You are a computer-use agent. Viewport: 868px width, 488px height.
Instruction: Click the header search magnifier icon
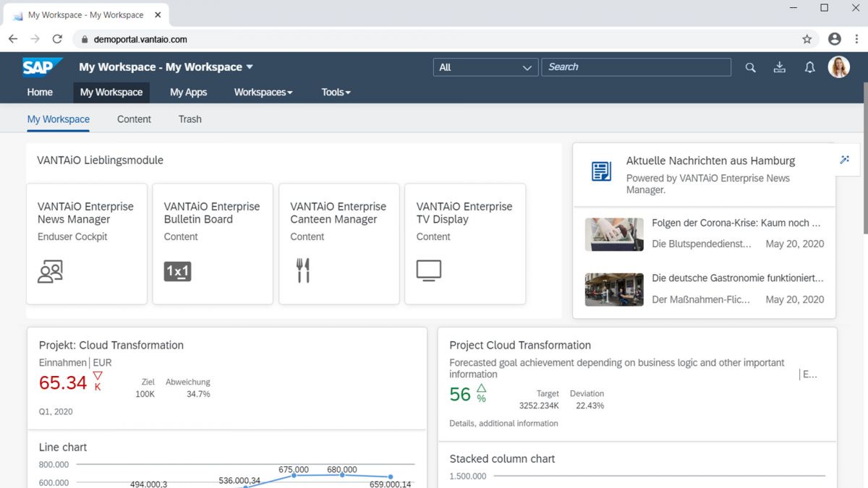coord(750,67)
